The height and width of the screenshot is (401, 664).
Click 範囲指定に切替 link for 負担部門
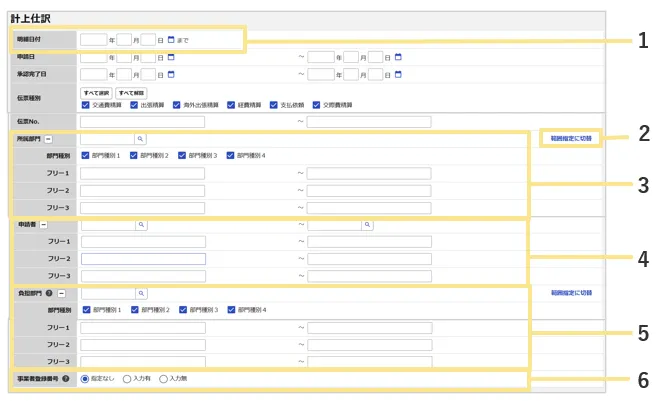(x=570, y=293)
